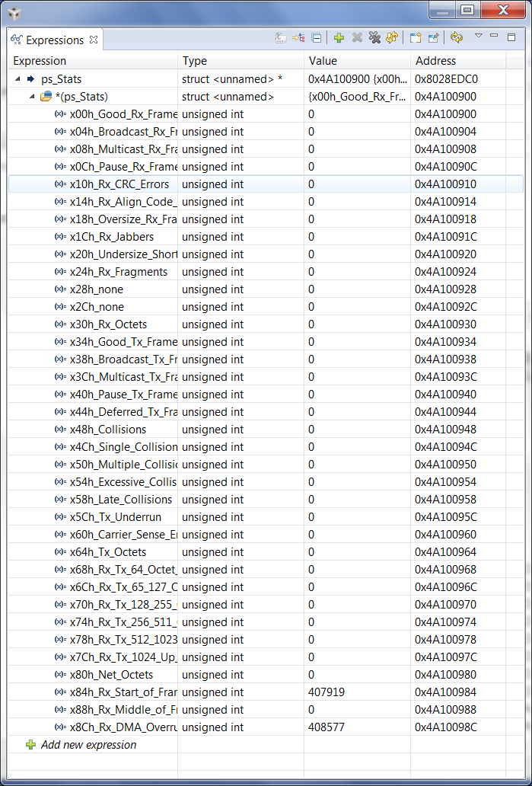Image resolution: width=532 pixels, height=786 pixels.
Task: Click the Collapse All toolbar icon
Action: pos(316,37)
